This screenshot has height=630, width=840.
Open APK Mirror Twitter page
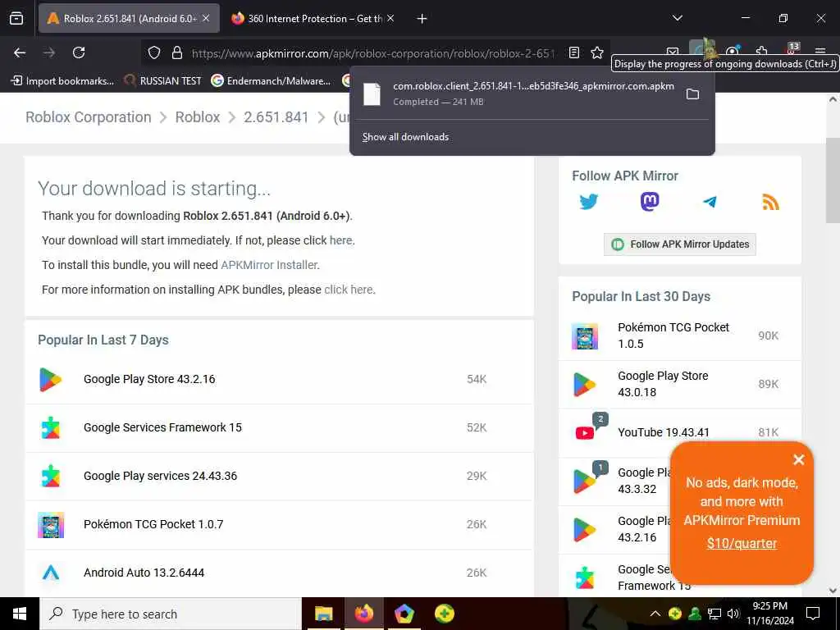[x=588, y=202]
